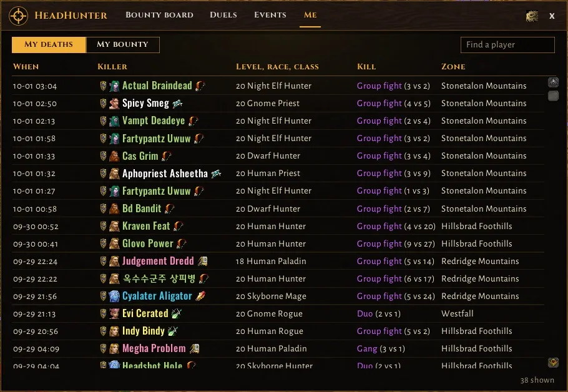Click the scroll-to-top arrow button in the scrollbar

[553, 82]
